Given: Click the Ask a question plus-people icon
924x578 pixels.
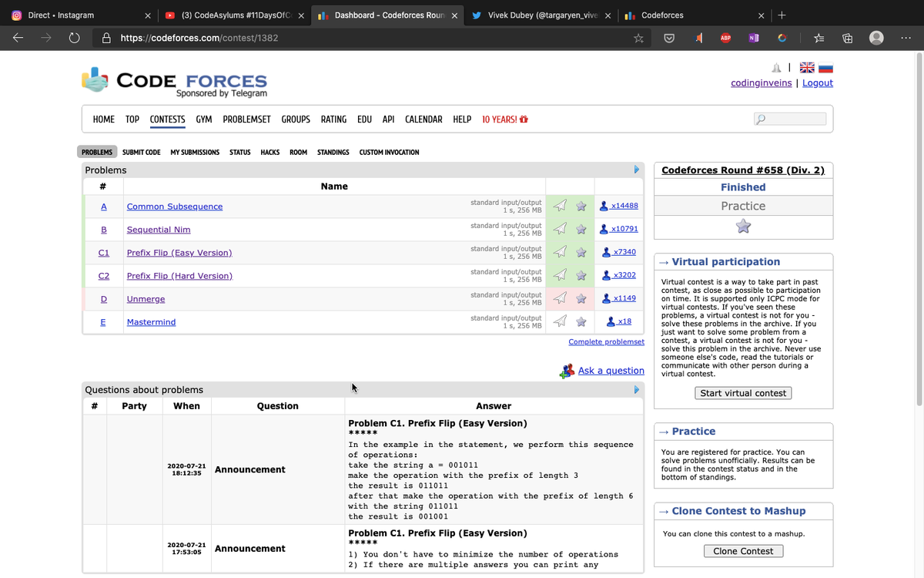Looking at the screenshot, I should click(567, 371).
